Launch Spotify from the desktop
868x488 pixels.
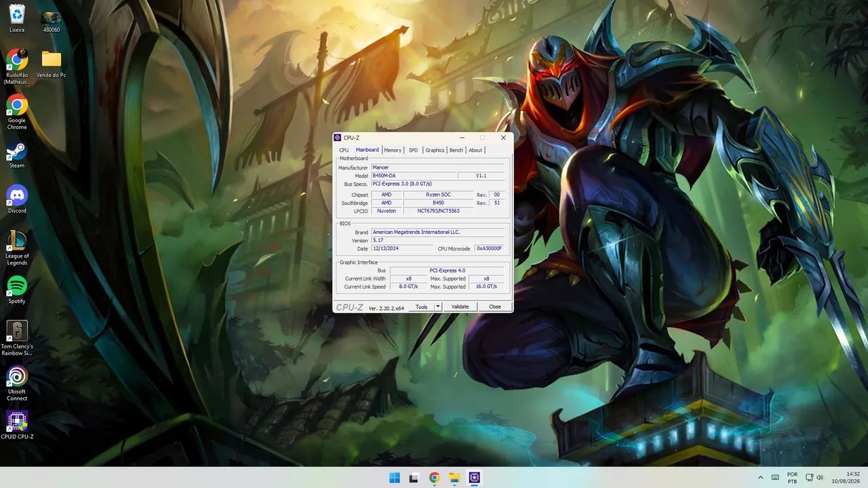[x=17, y=290]
